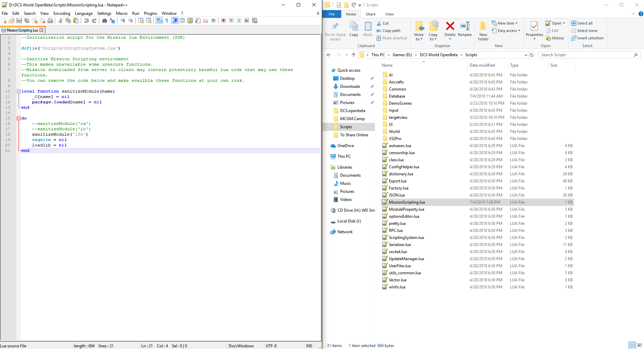Click Pin to Quick access in Explorer ribbon
The width and height of the screenshot is (644, 349).
335,31
